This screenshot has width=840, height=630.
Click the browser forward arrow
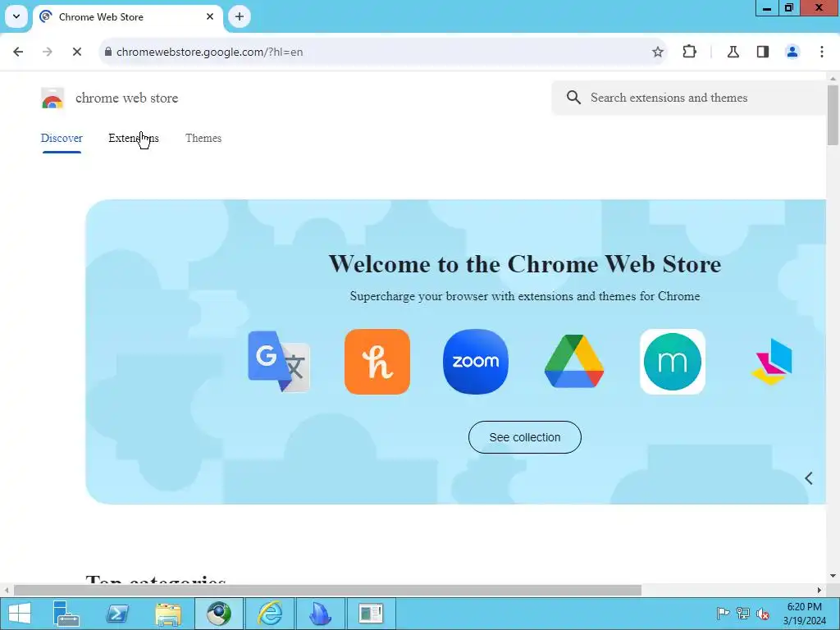(x=47, y=52)
